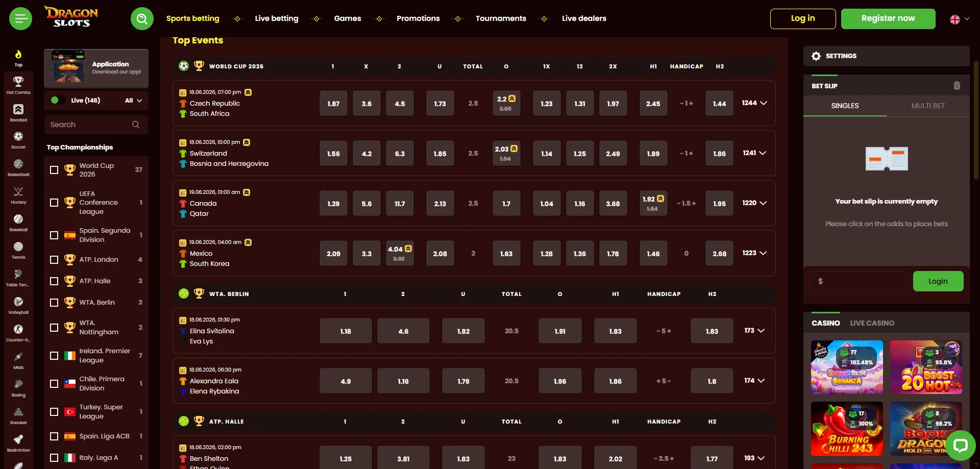Switch to Multi Bet tab
Image resolution: width=980 pixels, height=469 pixels.
(x=928, y=106)
